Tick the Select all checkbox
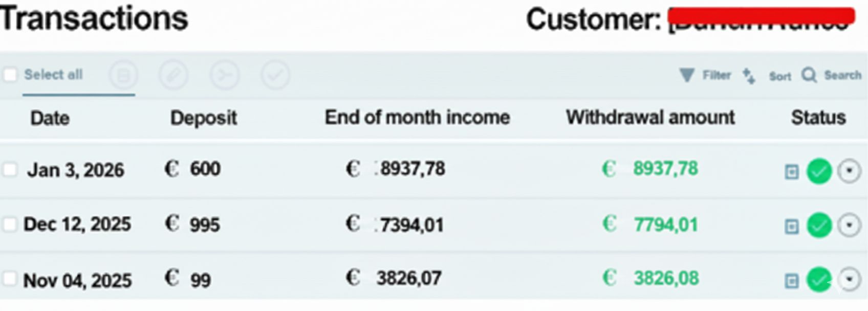868x311 pixels. (x=10, y=75)
